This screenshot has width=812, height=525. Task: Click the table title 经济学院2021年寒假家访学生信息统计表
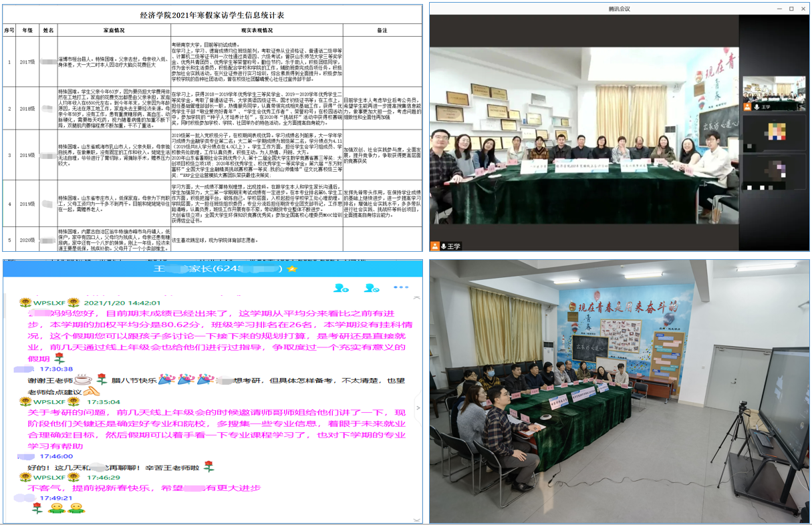coord(213,14)
